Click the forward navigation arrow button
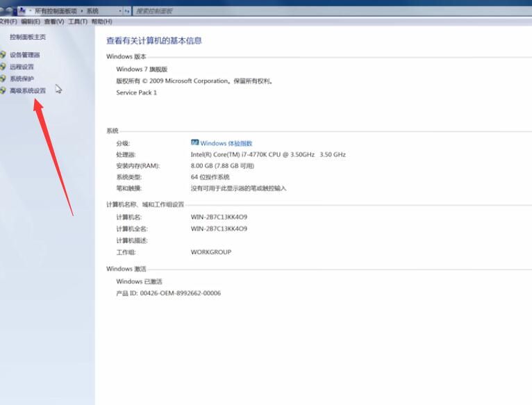The image size is (532, 405). click(10, 10)
